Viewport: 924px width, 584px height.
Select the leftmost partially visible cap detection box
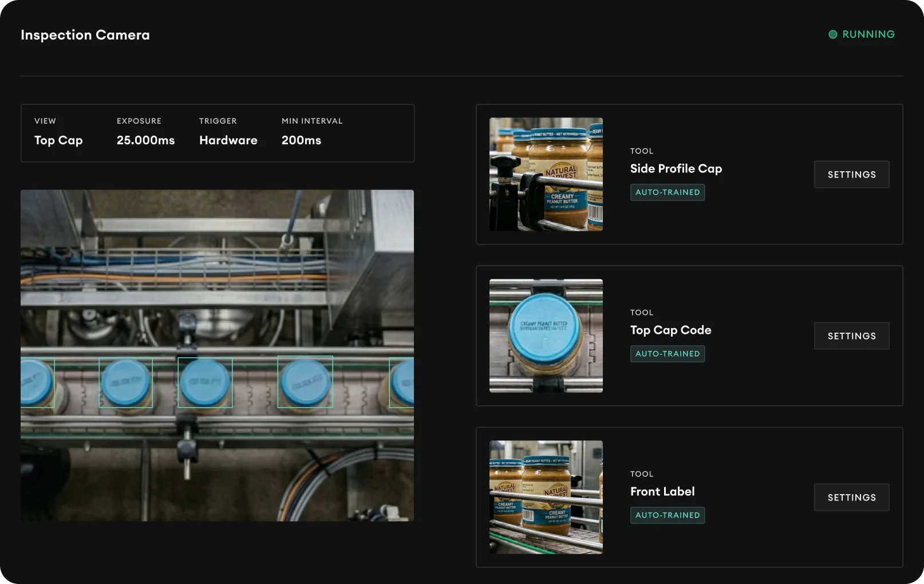pos(37,383)
